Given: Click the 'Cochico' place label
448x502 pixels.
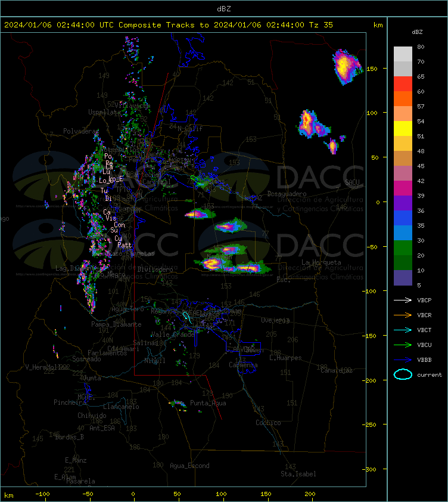Looking at the screenshot, I should [268, 423].
